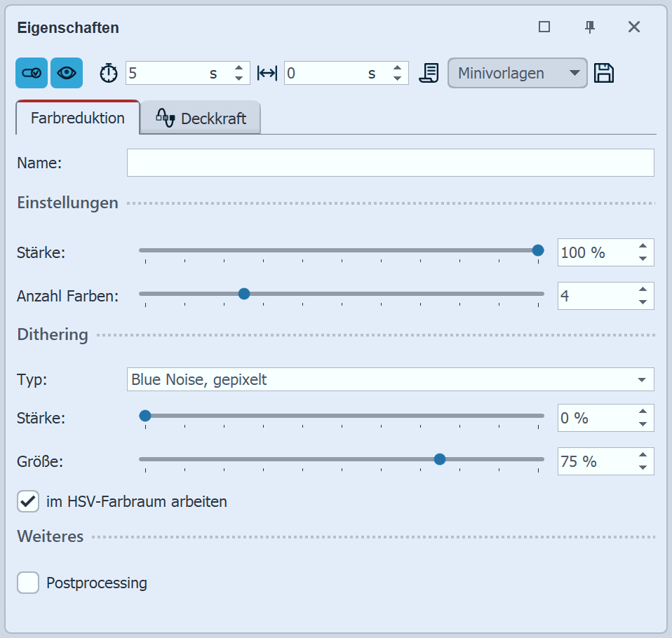
Task: Select the Farbreduktion tab
Action: (77, 118)
